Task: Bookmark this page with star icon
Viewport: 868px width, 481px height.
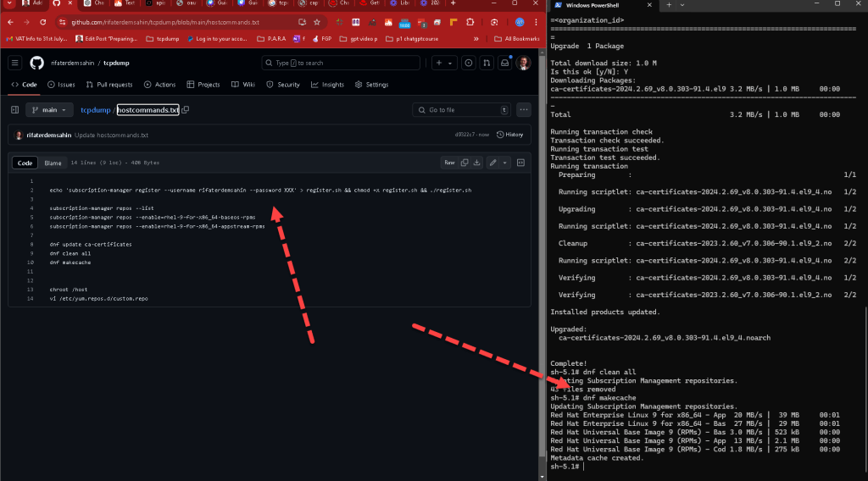Action: tap(317, 22)
